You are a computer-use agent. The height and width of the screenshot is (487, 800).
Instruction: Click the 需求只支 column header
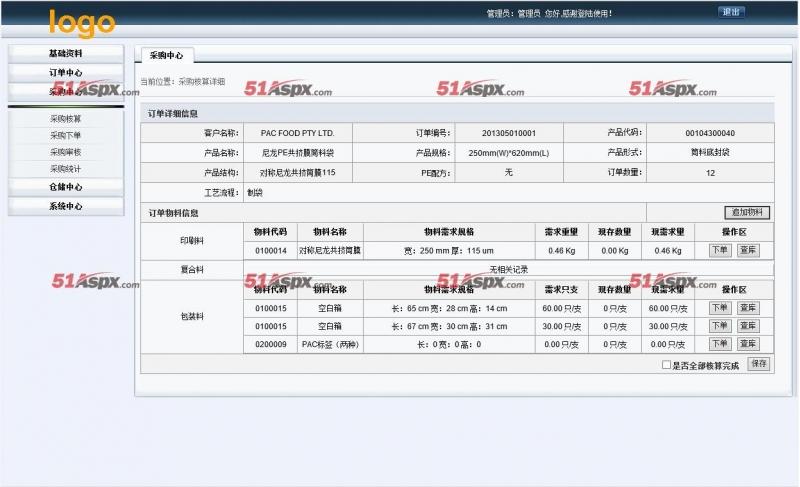(x=561, y=289)
